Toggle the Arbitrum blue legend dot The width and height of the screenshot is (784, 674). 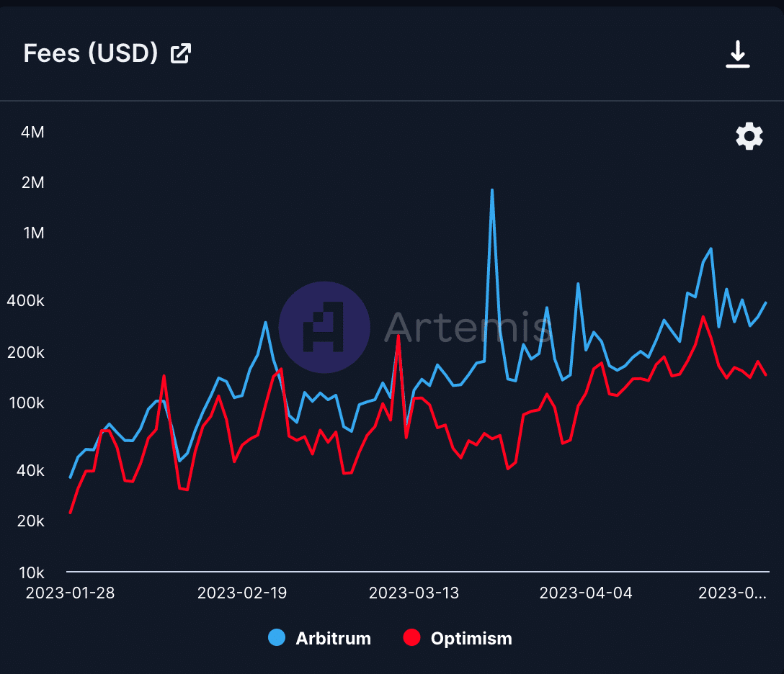[277, 637]
